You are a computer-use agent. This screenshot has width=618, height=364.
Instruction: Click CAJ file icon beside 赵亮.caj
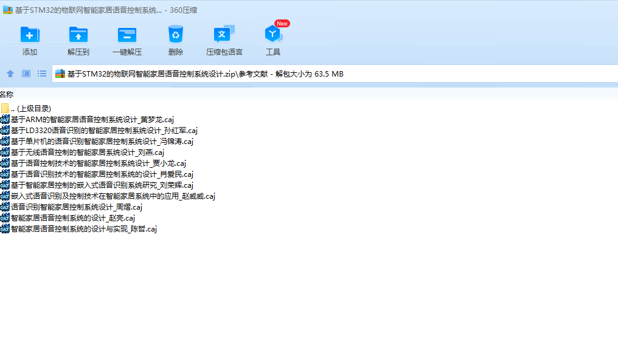pos(5,218)
